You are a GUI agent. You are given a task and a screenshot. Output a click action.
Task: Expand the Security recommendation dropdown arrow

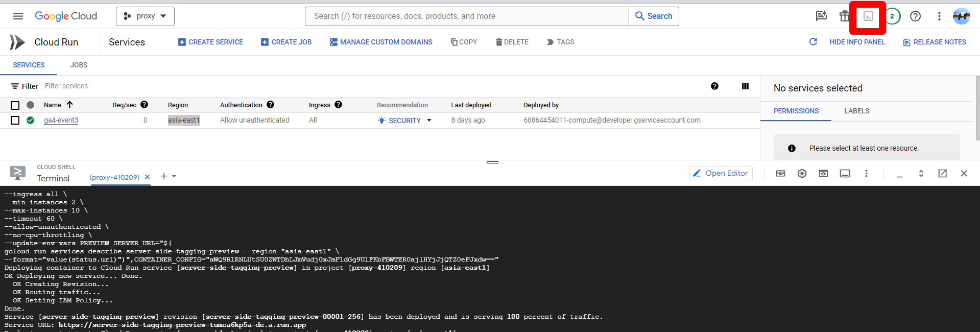429,121
